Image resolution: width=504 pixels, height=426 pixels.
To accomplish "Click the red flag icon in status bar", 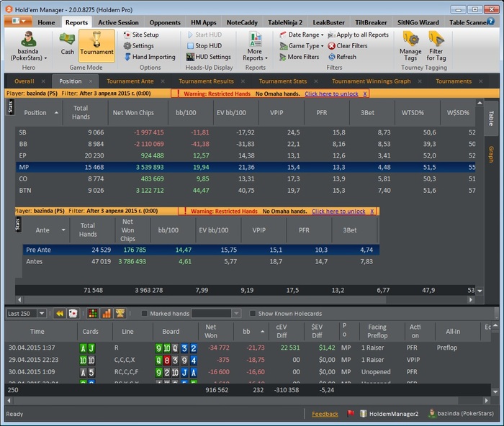I will [351, 414].
